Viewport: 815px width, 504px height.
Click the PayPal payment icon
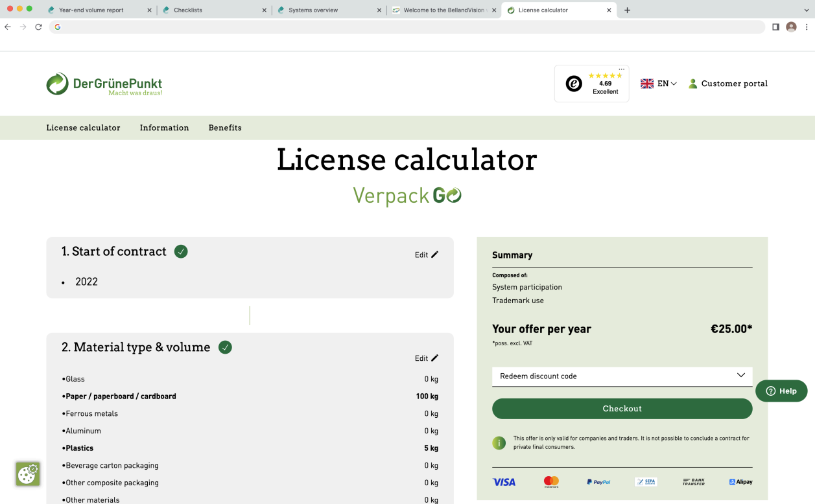pos(598,482)
